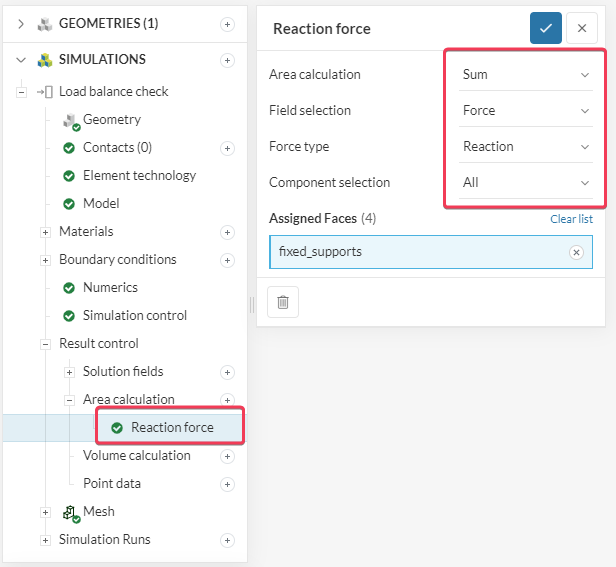Add a new simulation with plus icon
Viewport: 616px width, 567px height.
point(227,60)
